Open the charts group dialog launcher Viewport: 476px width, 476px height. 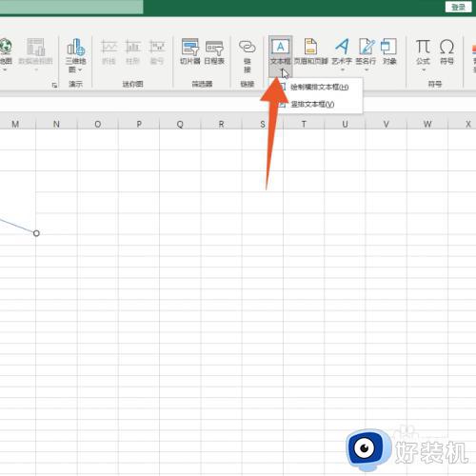click(x=54, y=85)
